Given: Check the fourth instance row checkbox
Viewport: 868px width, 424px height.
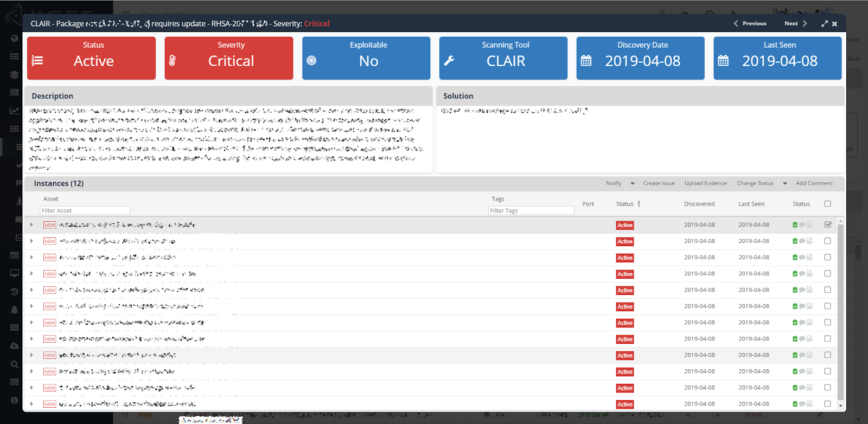Looking at the screenshot, I should tap(827, 274).
